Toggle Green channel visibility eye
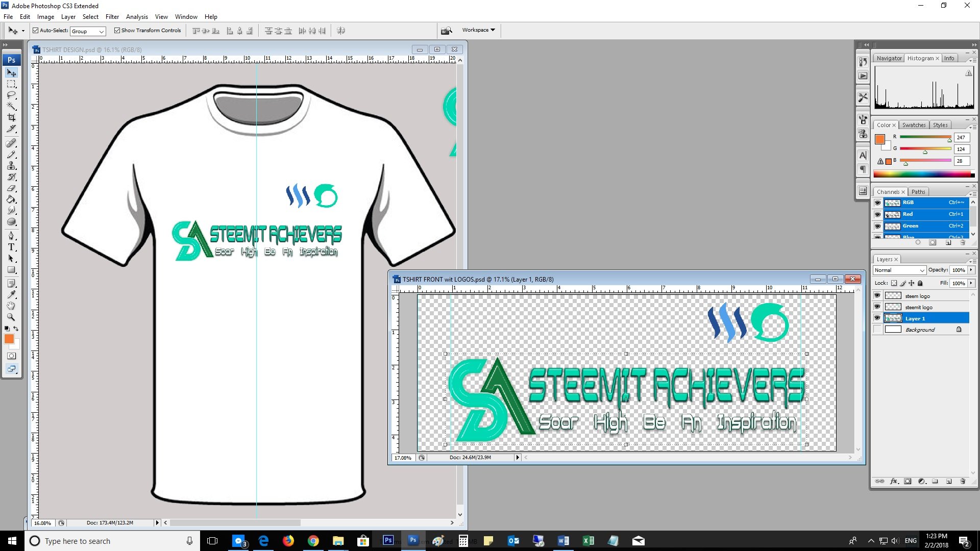 [877, 226]
